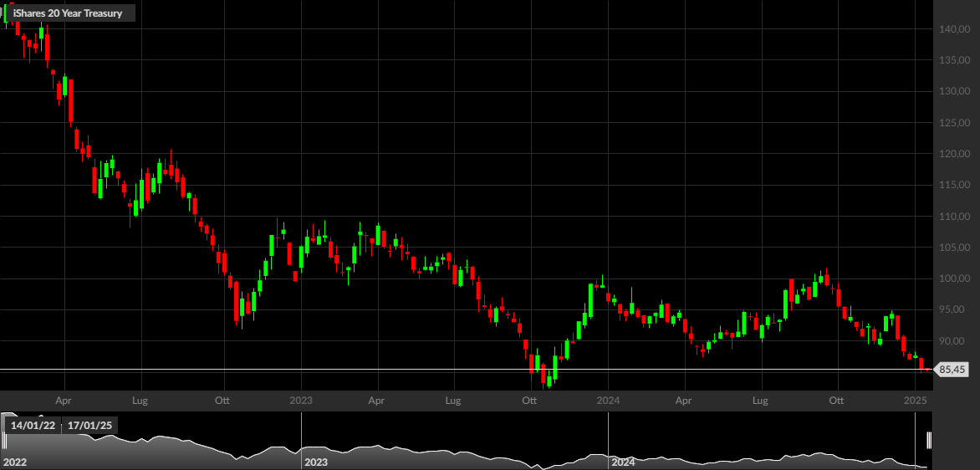Click the 115,00 price axis label
The image size is (980, 470).
[x=955, y=186]
